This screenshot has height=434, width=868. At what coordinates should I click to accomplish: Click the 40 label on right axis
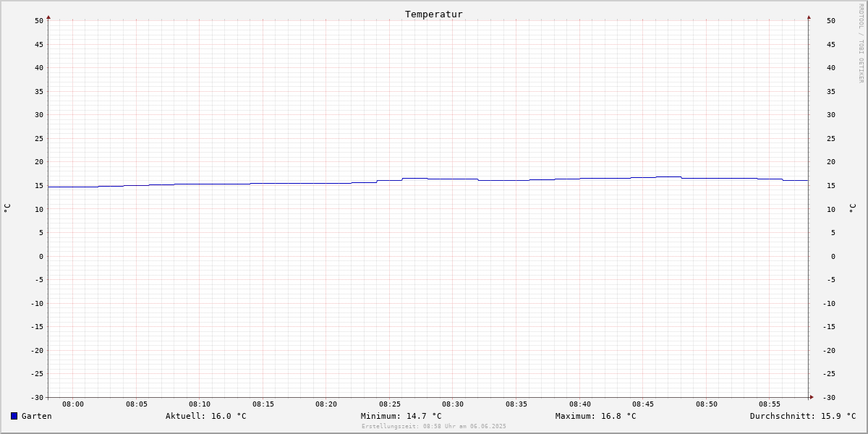[x=831, y=68]
